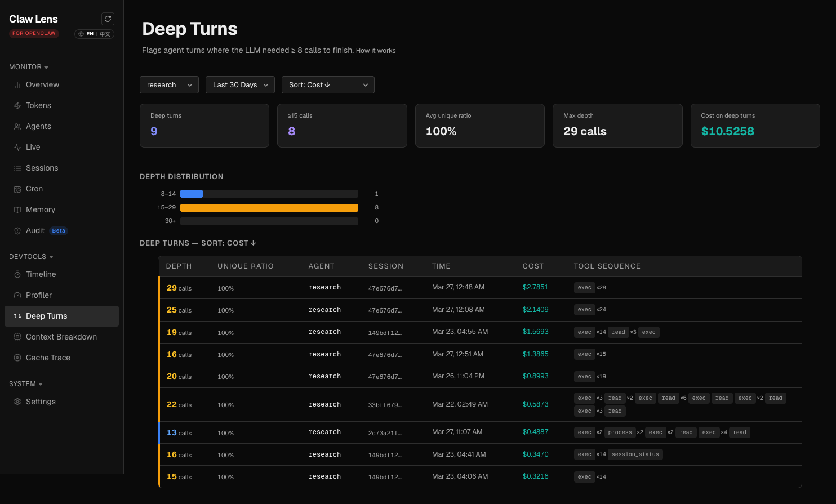Navigate to the Profiler page label

click(x=39, y=296)
